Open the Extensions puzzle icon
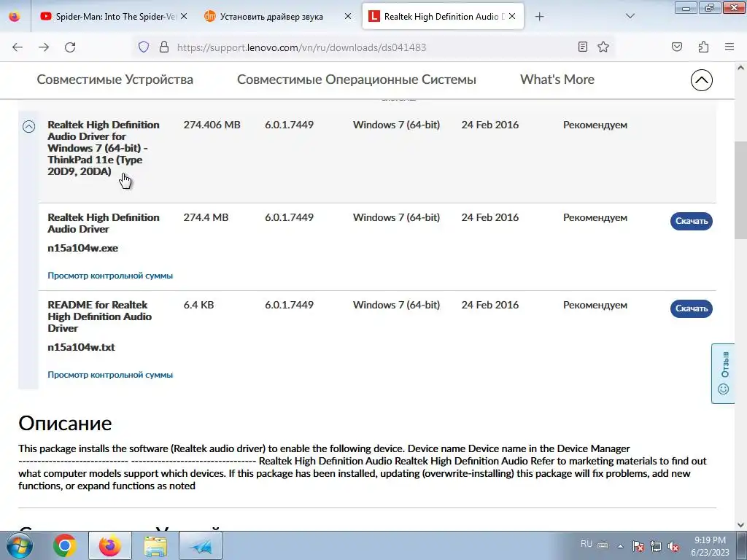 (703, 47)
